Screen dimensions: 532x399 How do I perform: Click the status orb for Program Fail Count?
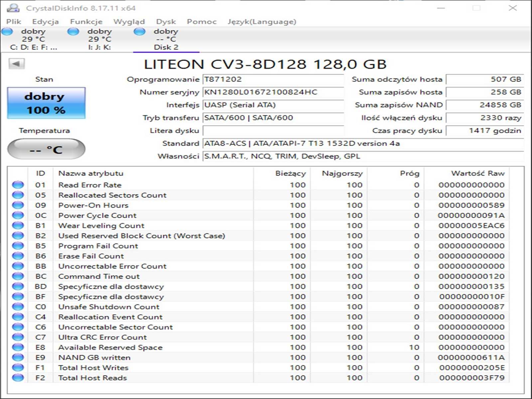(x=18, y=245)
